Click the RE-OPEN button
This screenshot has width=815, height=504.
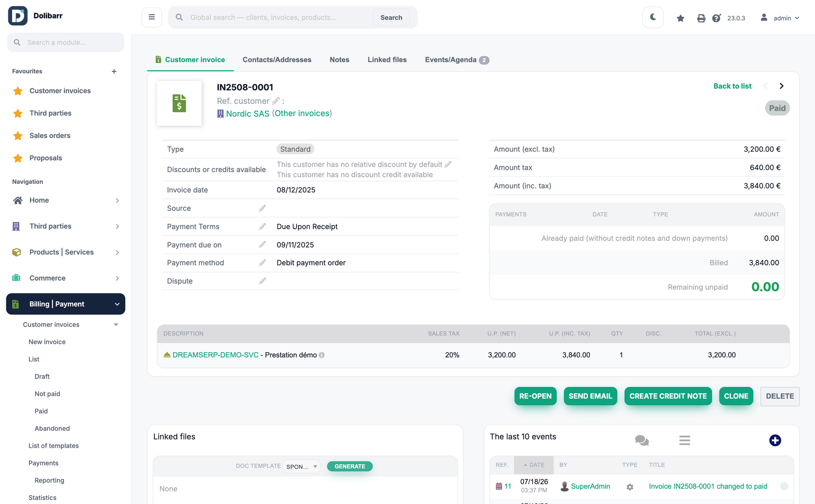click(x=535, y=396)
